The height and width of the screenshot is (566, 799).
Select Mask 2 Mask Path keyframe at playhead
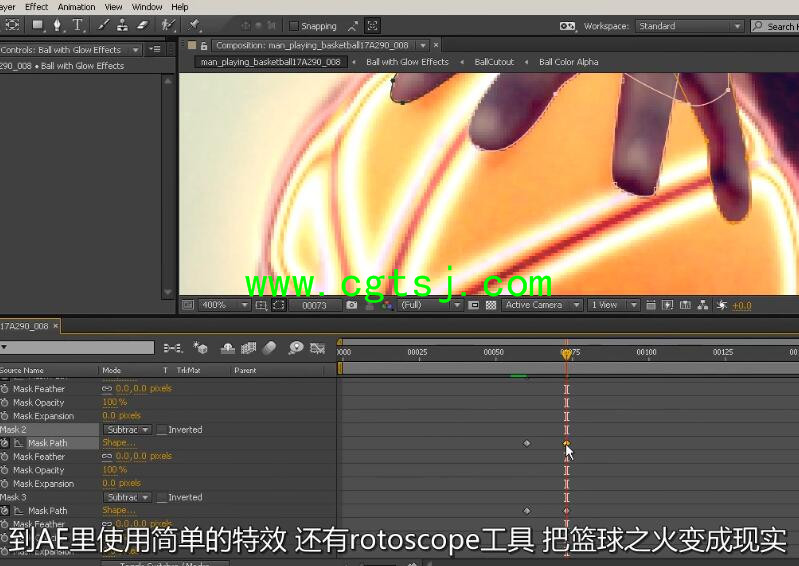(566, 443)
